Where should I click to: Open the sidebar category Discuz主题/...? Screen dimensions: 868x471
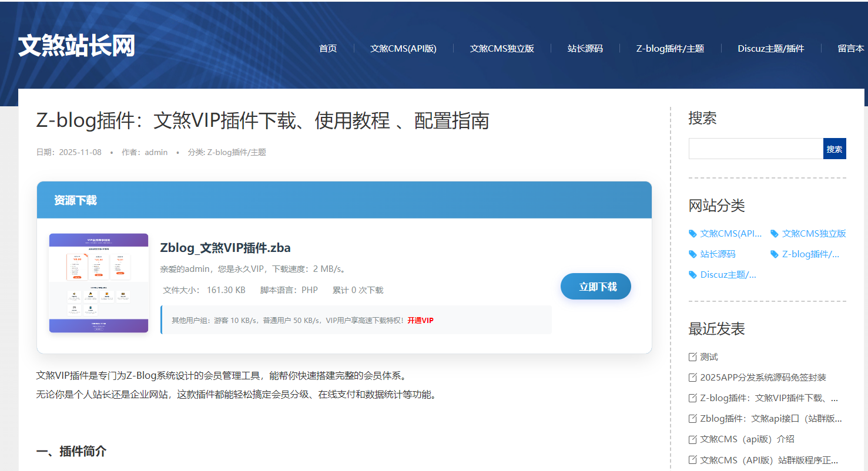[728, 275]
